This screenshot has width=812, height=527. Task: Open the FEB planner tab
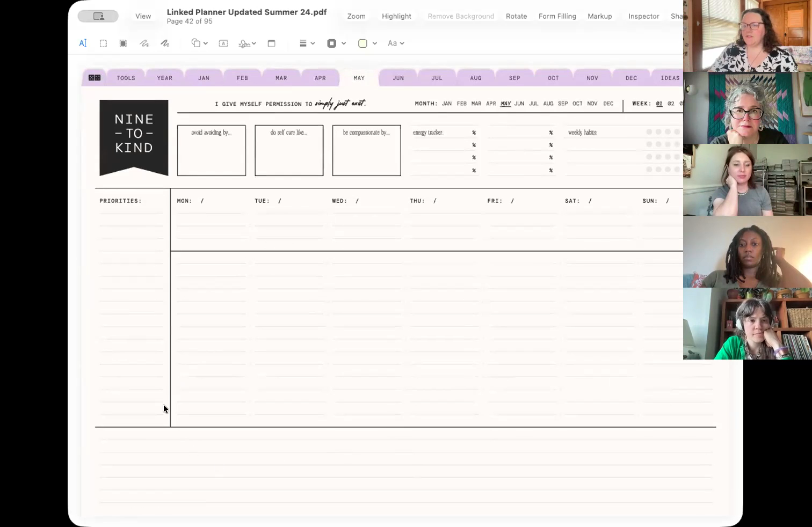(242, 78)
